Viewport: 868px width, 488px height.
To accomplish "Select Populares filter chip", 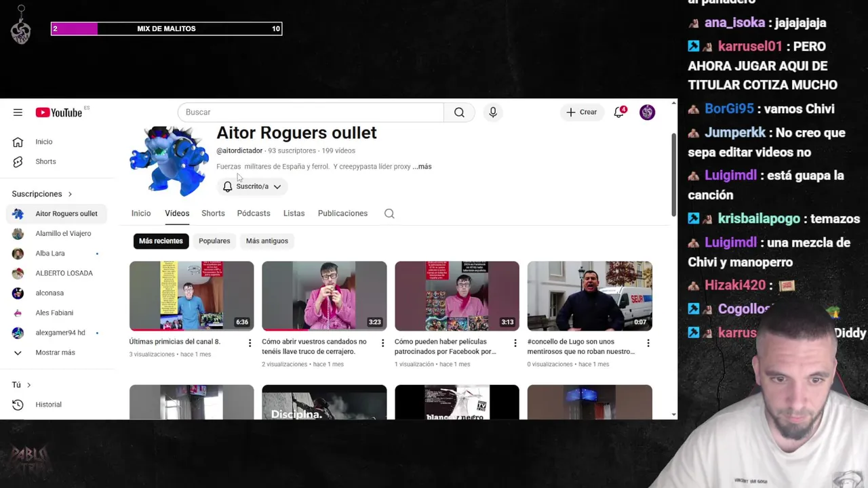I will pos(214,241).
